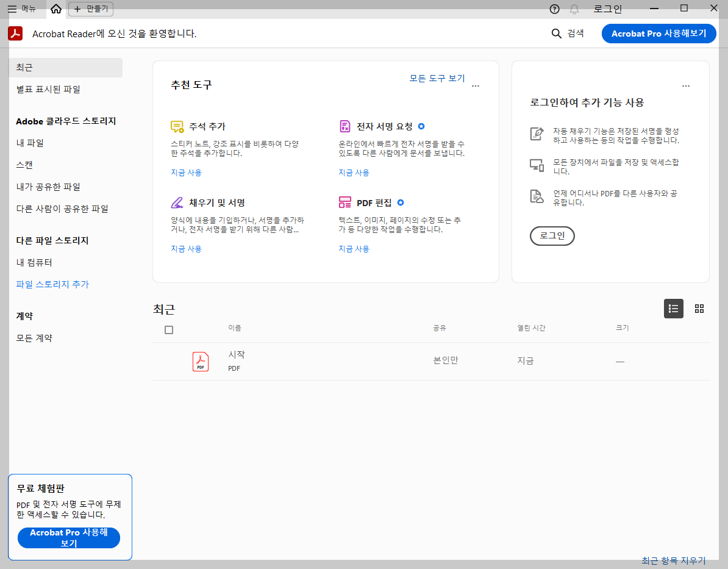The image size is (728, 569).
Task: Toggle the select-all files checkbox
Action: [169, 330]
